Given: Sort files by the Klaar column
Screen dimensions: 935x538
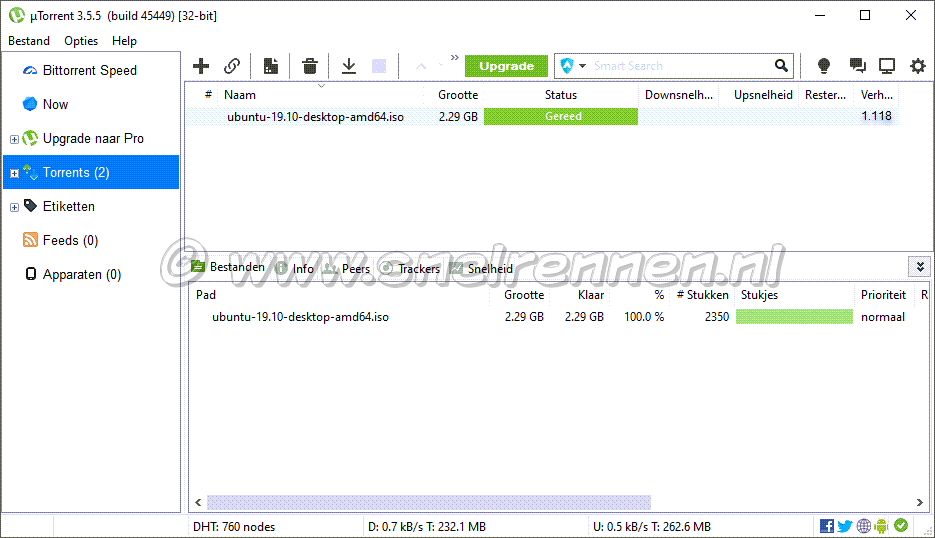Looking at the screenshot, I should click(x=590, y=295).
